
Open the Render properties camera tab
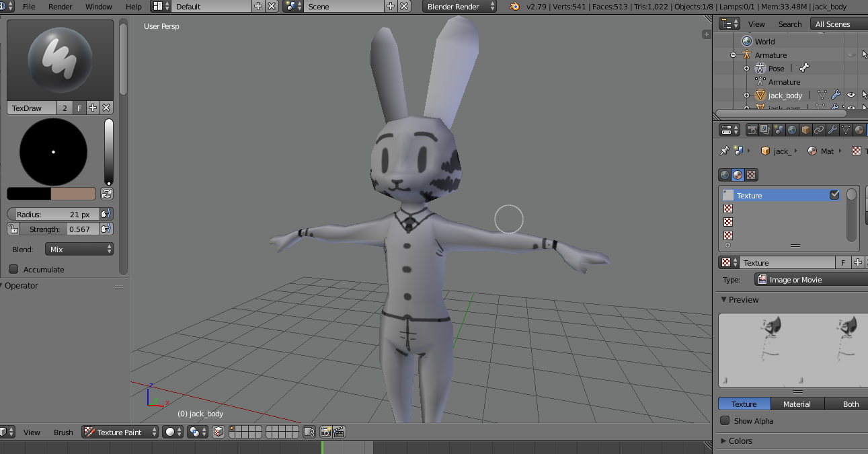pos(752,130)
